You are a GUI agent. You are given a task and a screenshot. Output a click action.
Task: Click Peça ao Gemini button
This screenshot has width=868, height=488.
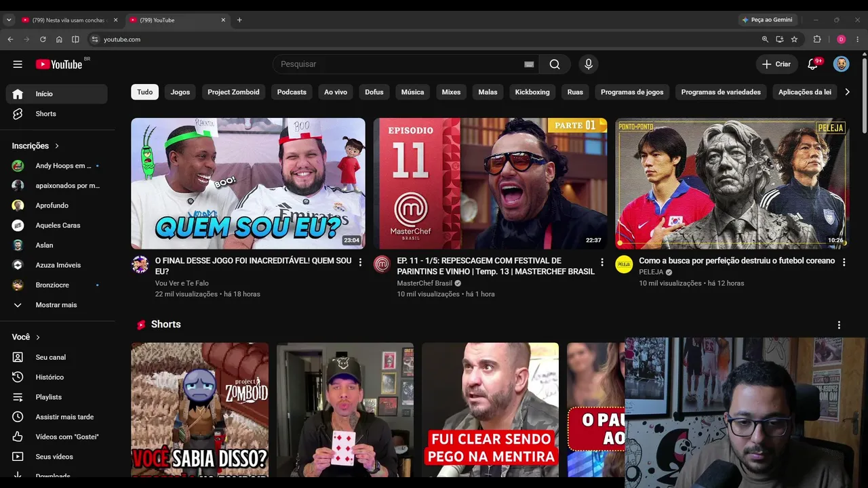(x=768, y=20)
